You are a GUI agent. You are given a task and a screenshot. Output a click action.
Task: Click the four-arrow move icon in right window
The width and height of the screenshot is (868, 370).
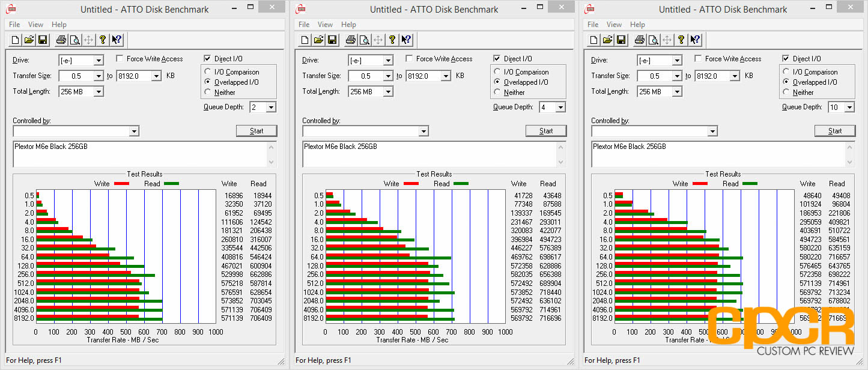click(667, 40)
